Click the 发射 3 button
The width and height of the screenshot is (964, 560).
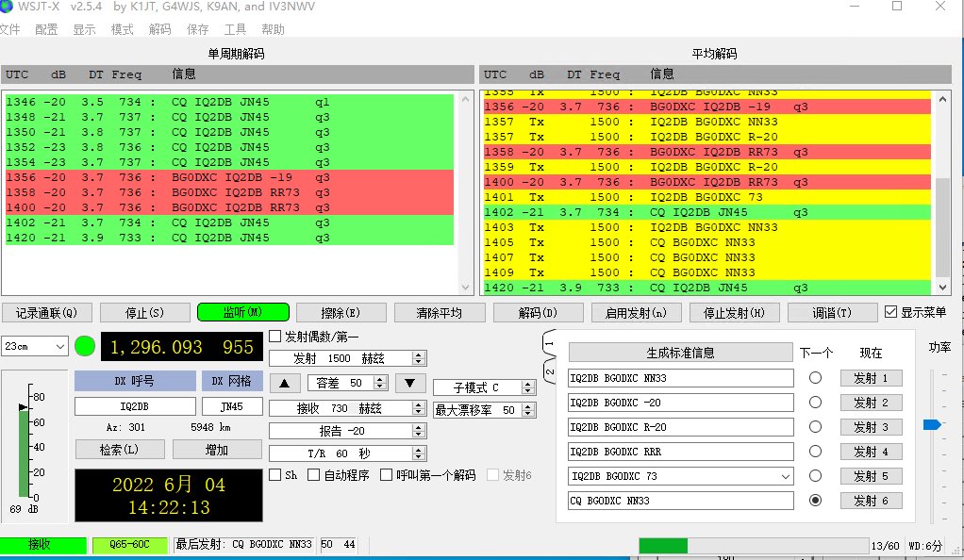click(872, 427)
